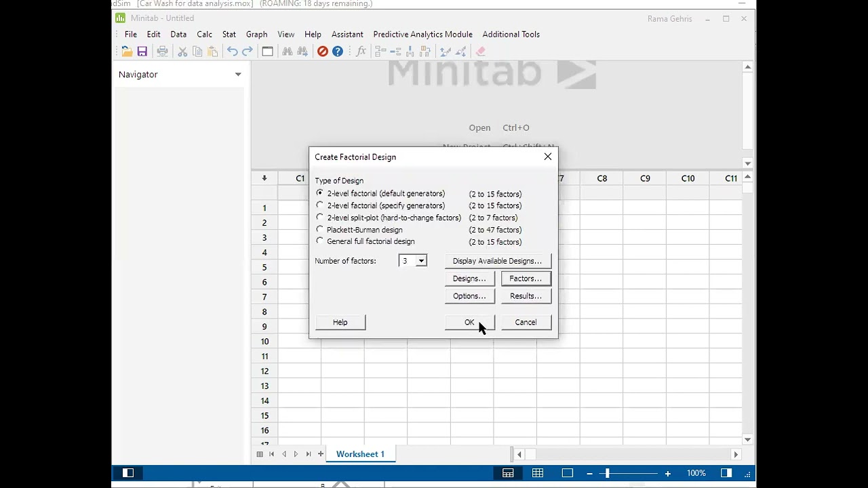Screen dimensions: 868x488
Task: Open the Edit menu
Action: tap(154, 34)
